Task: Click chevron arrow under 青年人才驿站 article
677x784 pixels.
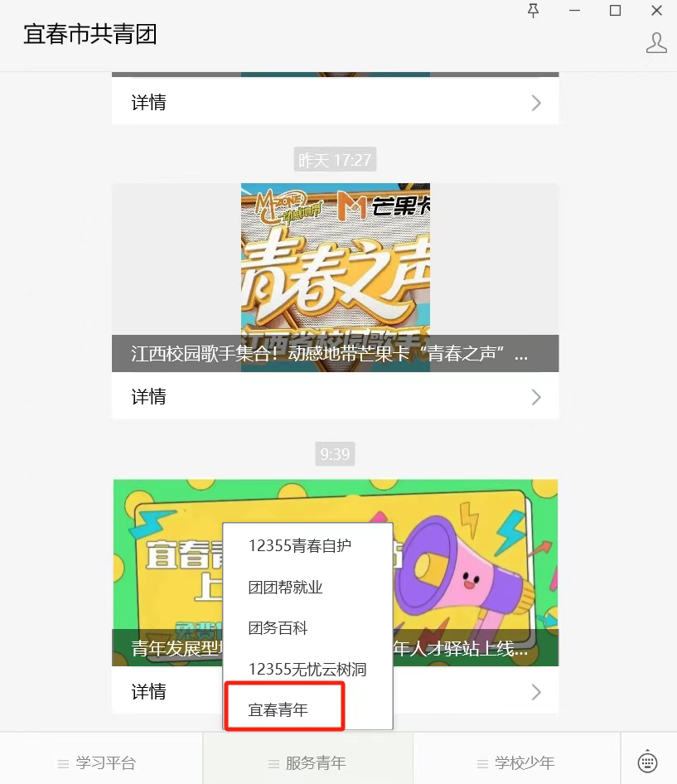Action: click(x=536, y=692)
